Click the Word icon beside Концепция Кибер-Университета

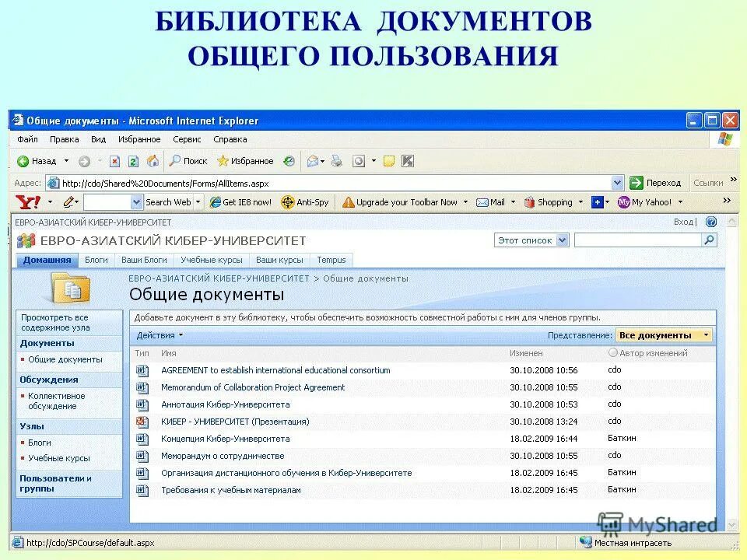(142, 439)
